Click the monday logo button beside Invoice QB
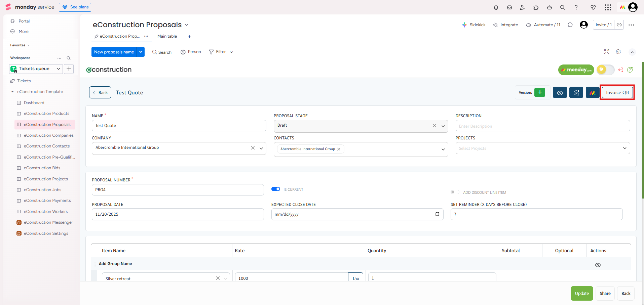 (x=592, y=93)
